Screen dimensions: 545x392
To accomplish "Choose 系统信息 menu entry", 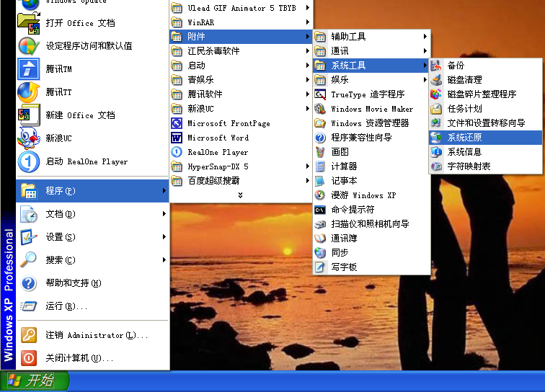I will tap(464, 152).
